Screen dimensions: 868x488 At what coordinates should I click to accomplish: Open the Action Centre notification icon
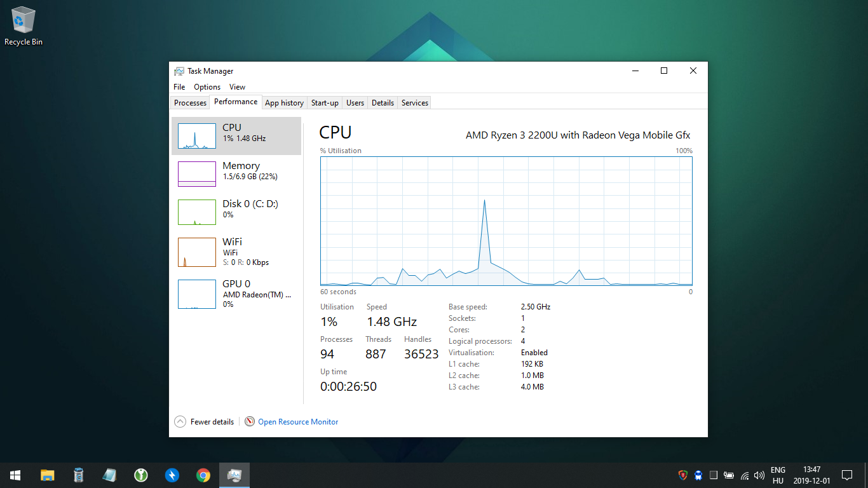(x=847, y=475)
